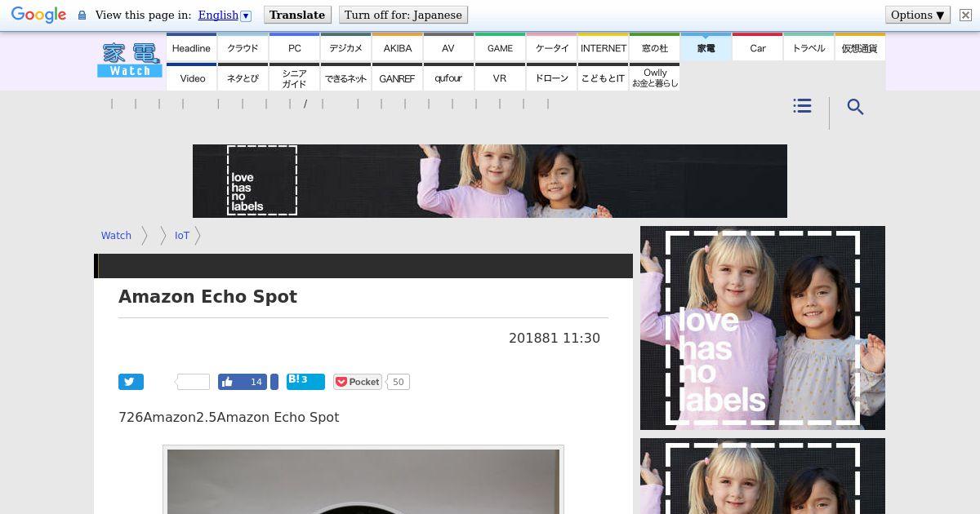
Task: Open the デジカメ tab
Action: 345,47
